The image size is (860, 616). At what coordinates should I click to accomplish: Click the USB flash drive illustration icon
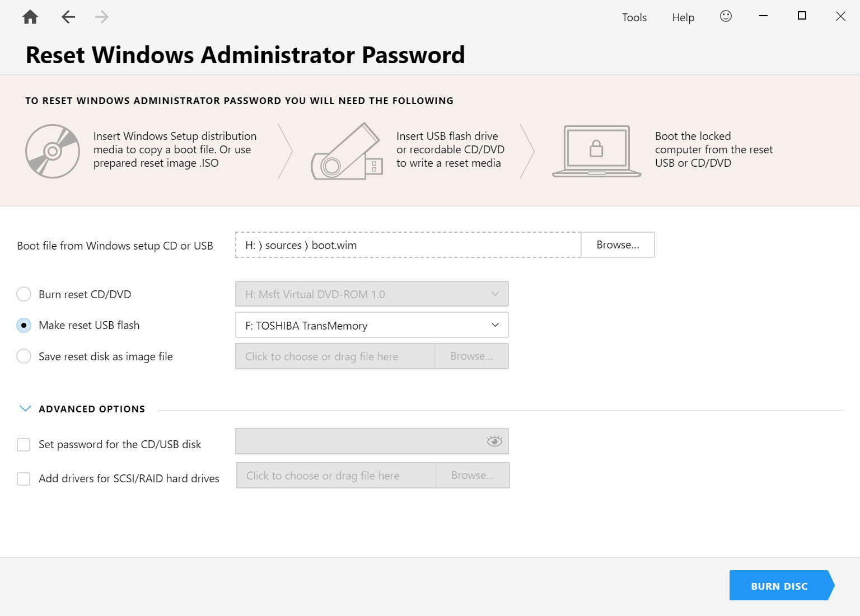347,151
